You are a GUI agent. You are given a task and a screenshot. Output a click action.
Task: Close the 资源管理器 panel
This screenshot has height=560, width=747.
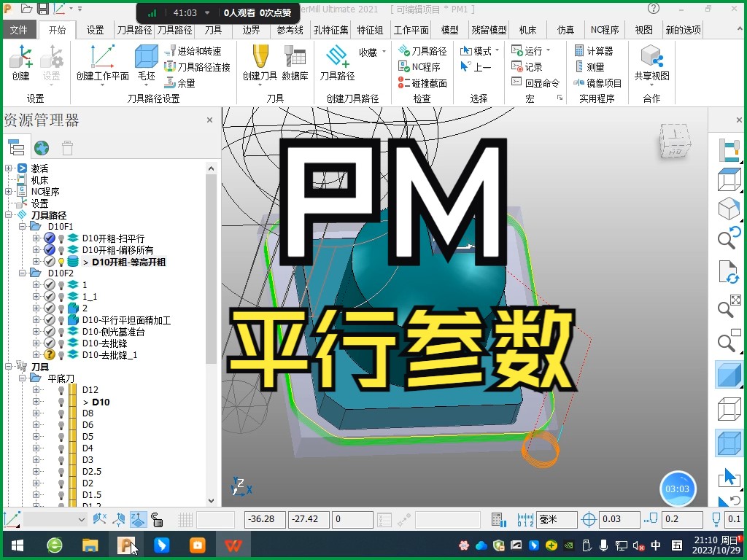(209, 120)
